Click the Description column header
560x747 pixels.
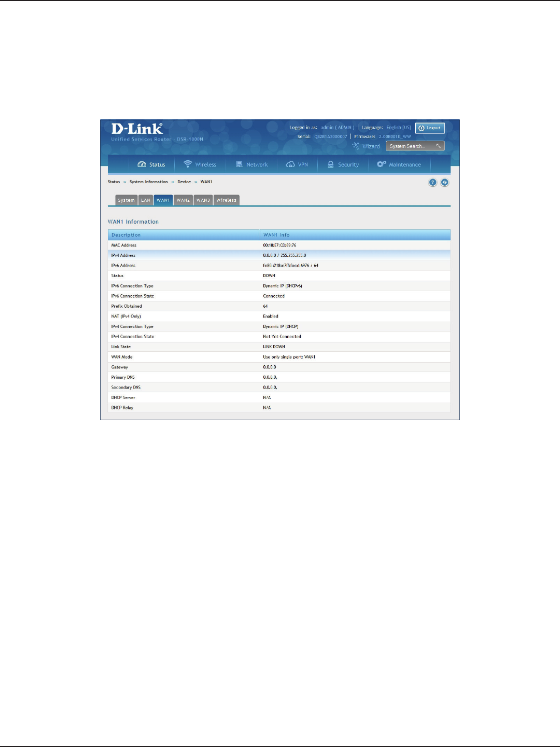184,235
